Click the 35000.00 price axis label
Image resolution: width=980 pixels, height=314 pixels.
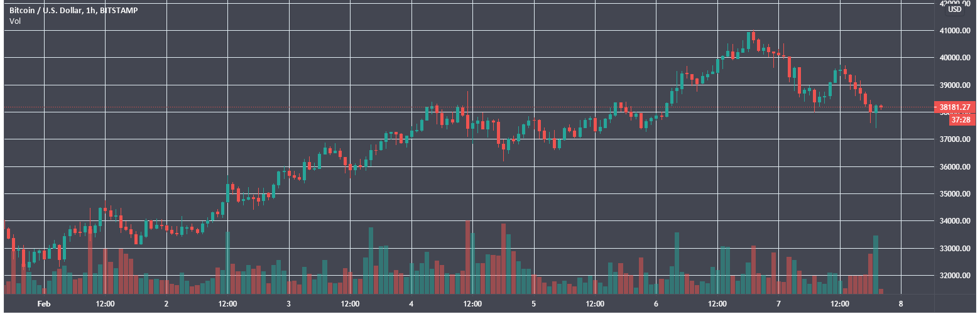(954, 194)
